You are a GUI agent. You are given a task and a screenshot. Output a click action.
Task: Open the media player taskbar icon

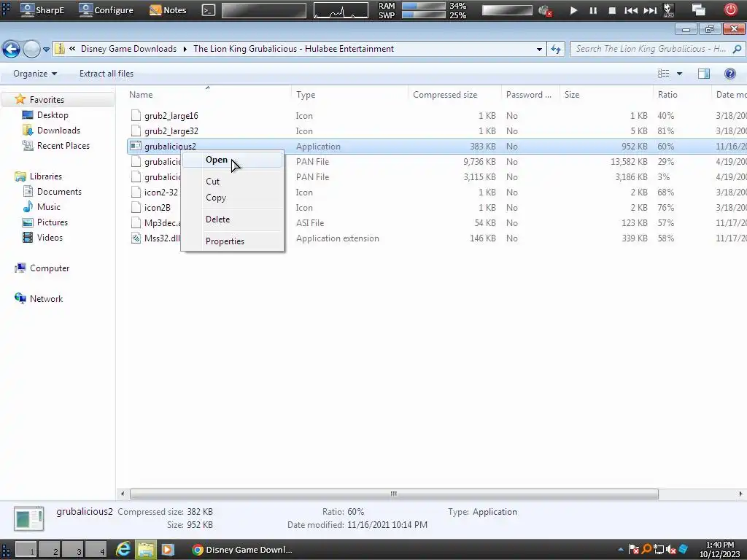pyautogui.click(x=168, y=550)
